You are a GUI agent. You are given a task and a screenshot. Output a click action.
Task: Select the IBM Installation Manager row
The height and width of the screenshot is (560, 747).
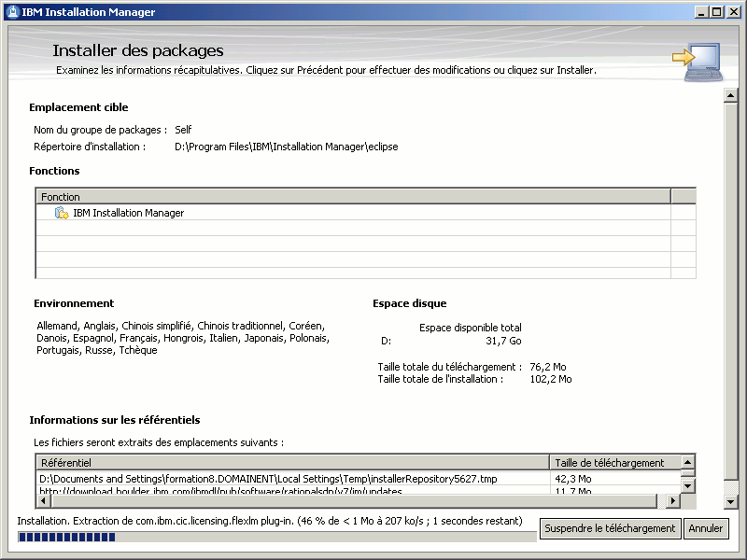pos(353,213)
